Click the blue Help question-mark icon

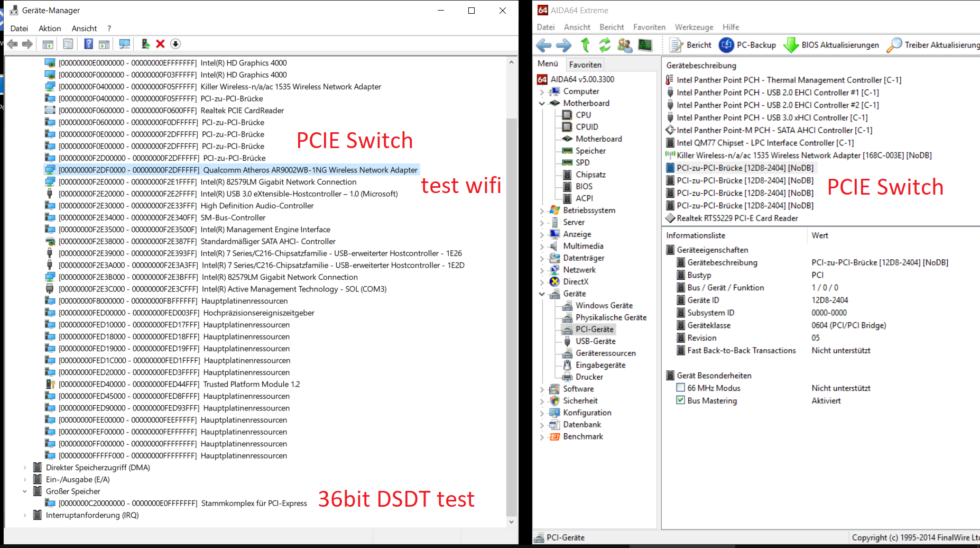88,44
